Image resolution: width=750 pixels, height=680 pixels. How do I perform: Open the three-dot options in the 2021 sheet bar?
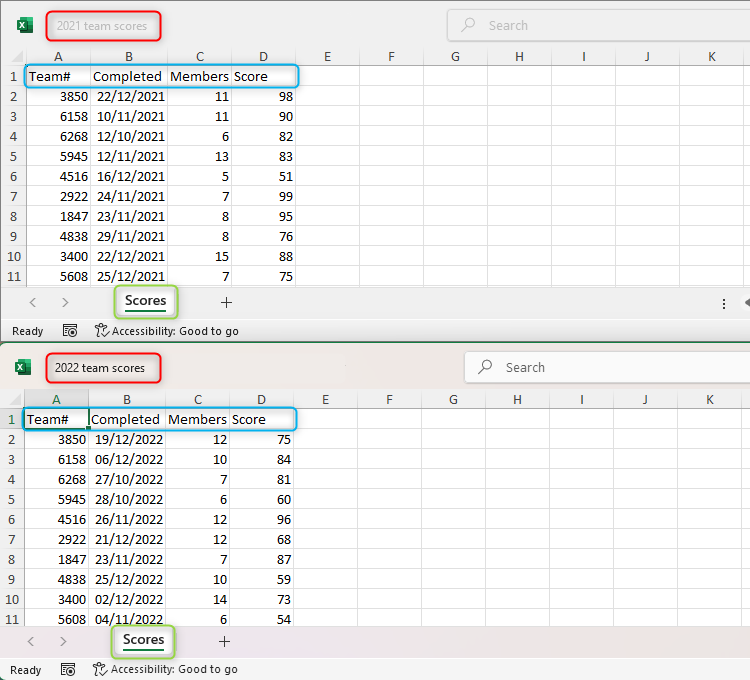724,302
